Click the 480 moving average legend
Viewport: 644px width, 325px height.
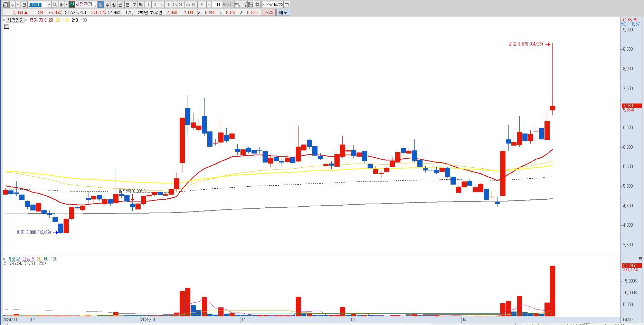tap(84, 20)
